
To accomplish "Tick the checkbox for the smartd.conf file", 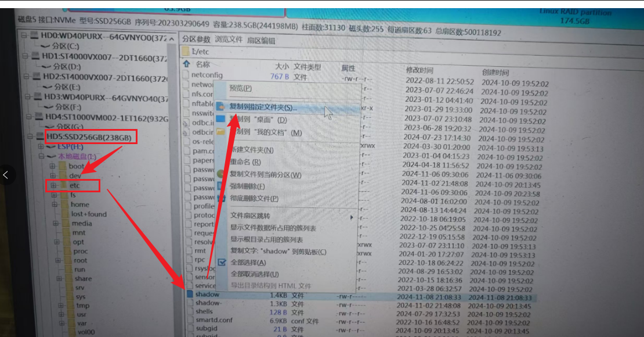I will (x=190, y=320).
